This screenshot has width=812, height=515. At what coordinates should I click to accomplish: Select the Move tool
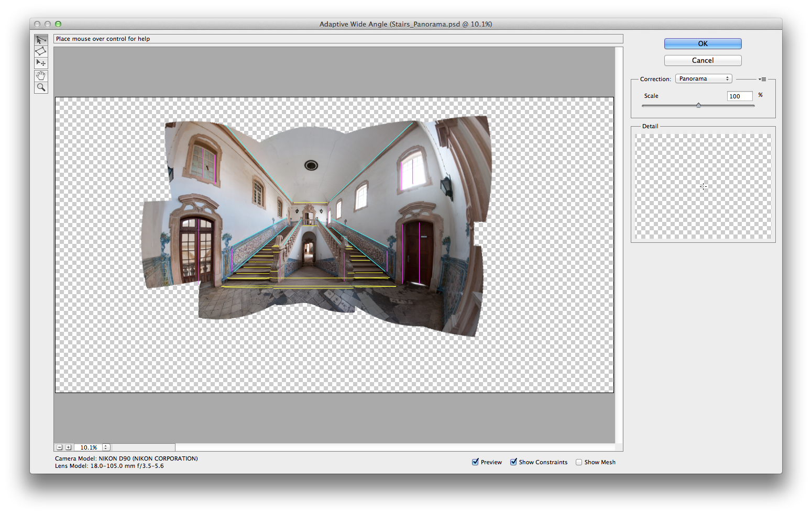(41, 63)
